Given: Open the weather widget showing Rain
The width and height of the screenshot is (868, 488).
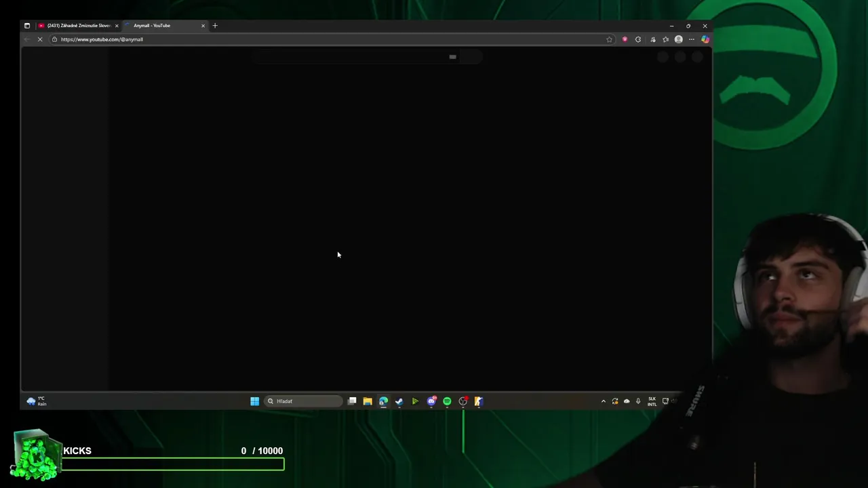Looking at the screenshot, I should pos(37,401).
